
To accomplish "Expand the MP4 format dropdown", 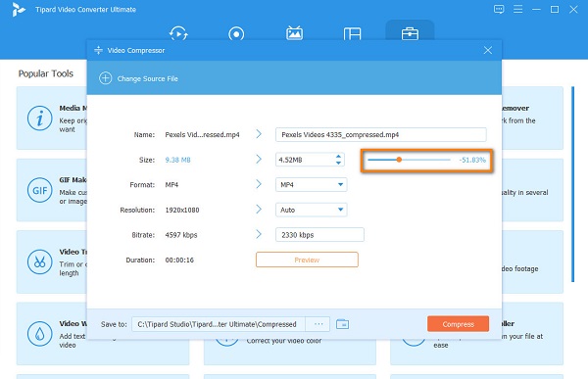I will pyautogui.click(x=312, y=184).
